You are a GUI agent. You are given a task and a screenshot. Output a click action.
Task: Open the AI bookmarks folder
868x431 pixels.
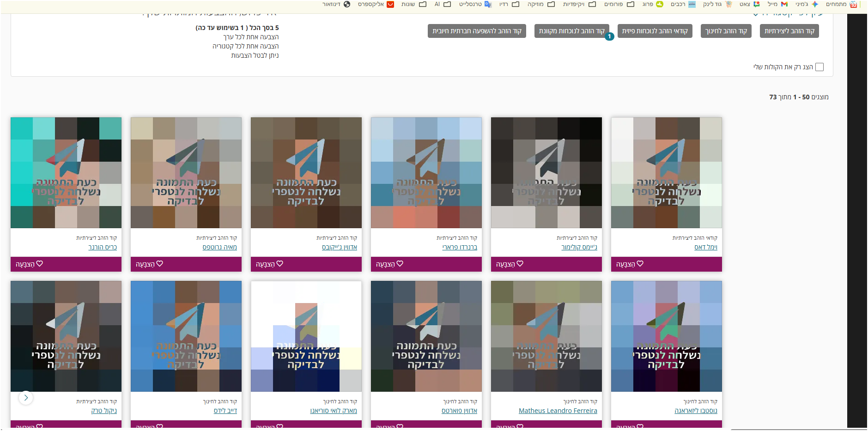click(x=443, y=4)
